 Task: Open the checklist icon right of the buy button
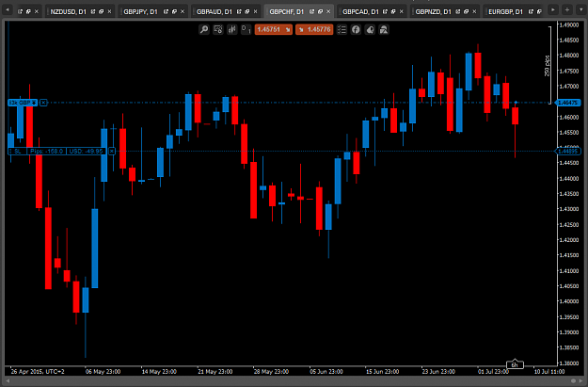tap(342, 29)
